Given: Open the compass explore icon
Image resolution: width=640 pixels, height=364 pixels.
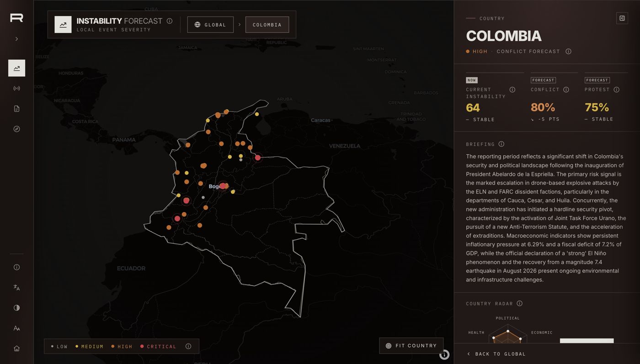Looking at the screenshot, I should click(x=16, y=129).
